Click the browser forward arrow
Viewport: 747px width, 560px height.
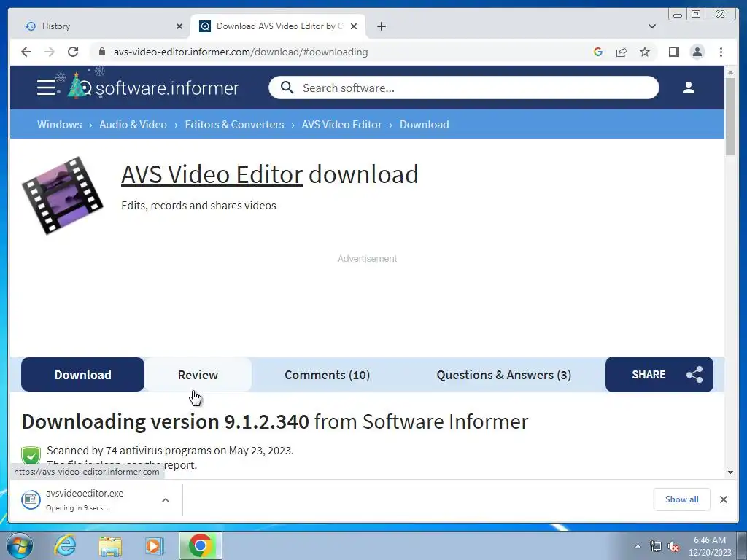(50, 52)
